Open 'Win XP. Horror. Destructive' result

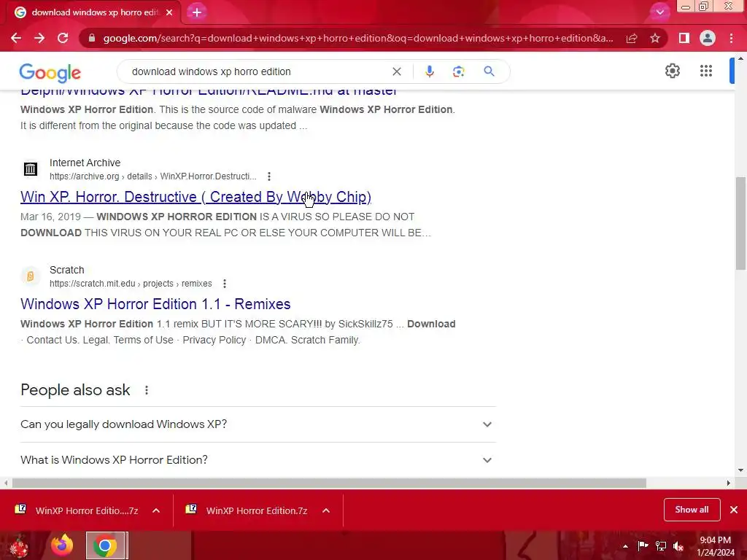coord(196,197)
